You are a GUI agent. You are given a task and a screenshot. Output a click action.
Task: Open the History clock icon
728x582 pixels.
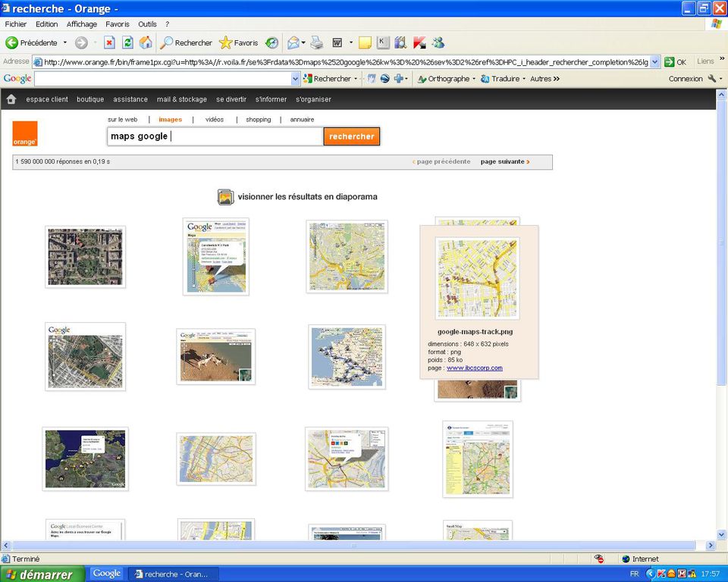pos(271,43)
